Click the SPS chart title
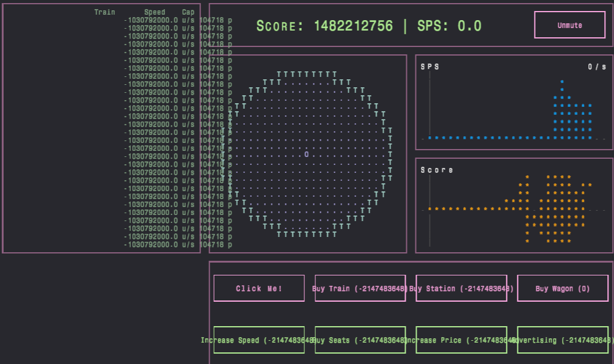Viewport: 614px width, 364px height. click(429, 67)
